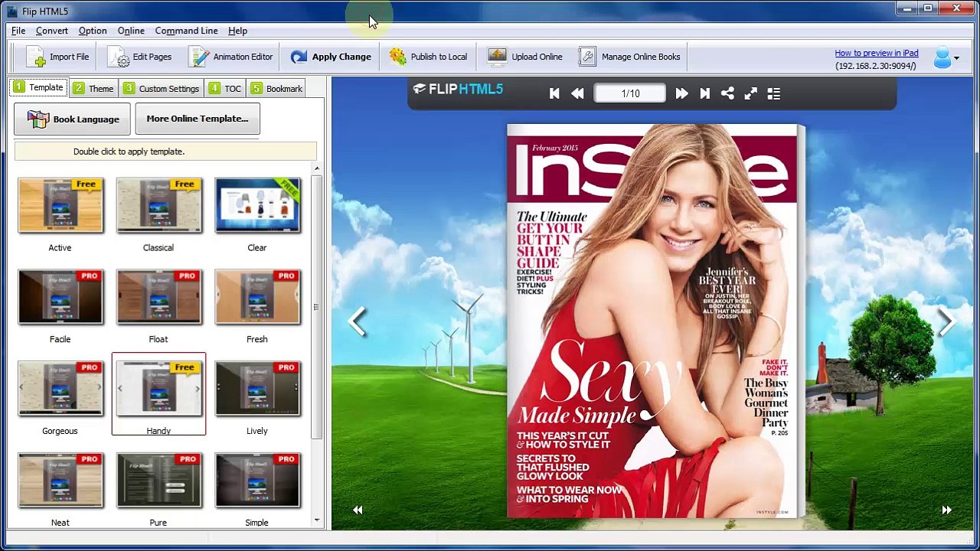The height and width of the screenshot is (551, 980).
Task: Click the Last page icon in viewer toolbar
Action: pos(704,93)
